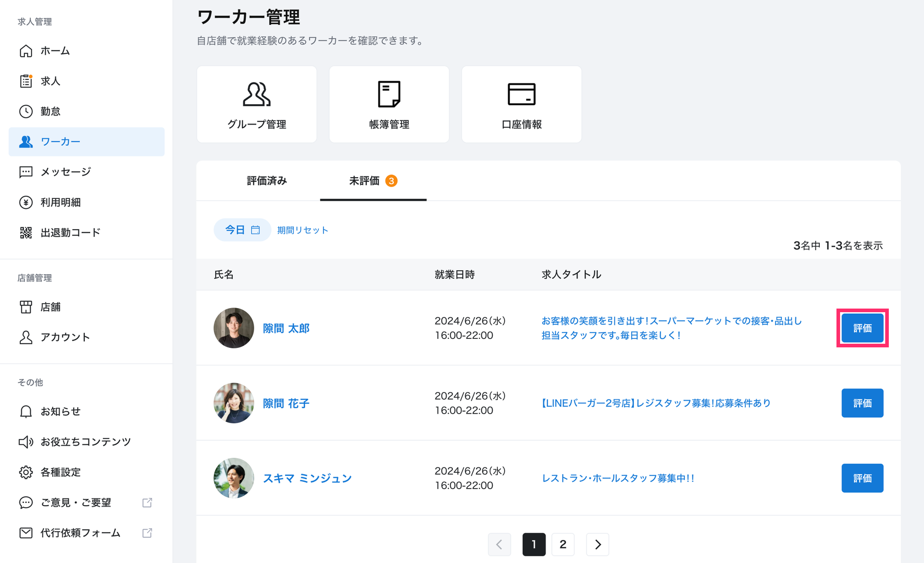924x563 pixels.
Task: Open 利用明細 yen icon
Action: click(26, 203)
